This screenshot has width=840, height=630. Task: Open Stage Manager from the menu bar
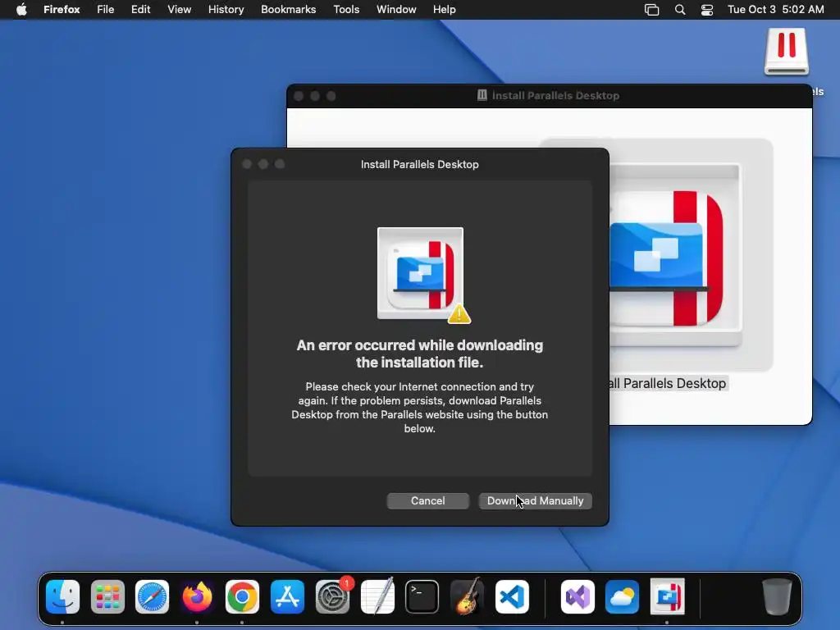coord(651,10)
